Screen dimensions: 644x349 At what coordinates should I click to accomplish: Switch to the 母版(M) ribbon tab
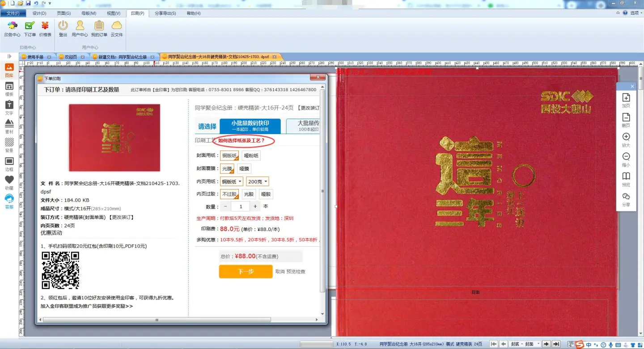tap(89, 13)
